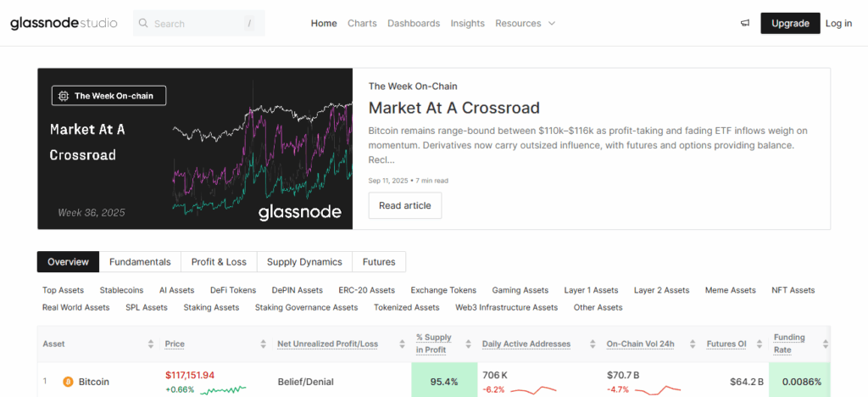Click the 0.0086% funding rate cell

coord(802,382)
